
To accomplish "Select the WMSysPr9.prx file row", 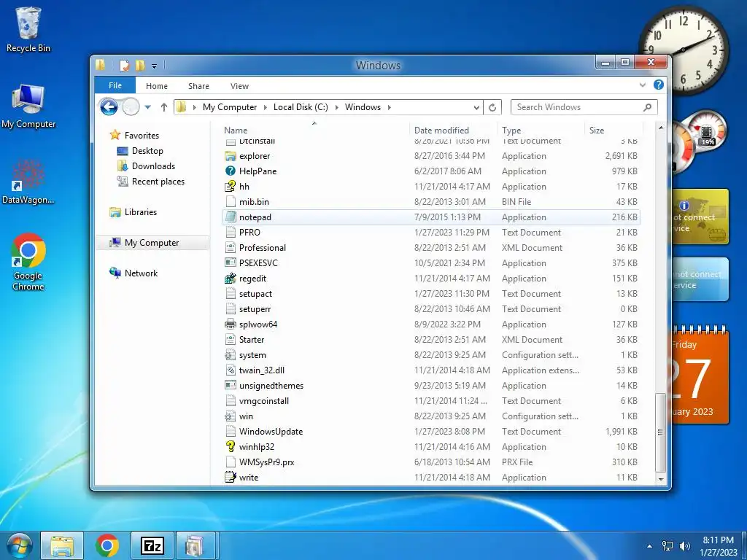I will click(x=430, y=462).
